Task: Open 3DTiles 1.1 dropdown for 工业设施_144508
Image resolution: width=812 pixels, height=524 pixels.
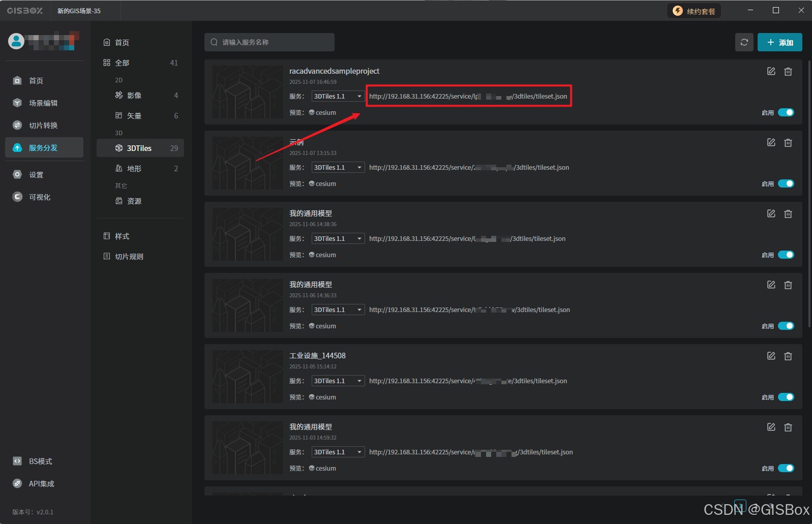Action: tap(338, 381)
